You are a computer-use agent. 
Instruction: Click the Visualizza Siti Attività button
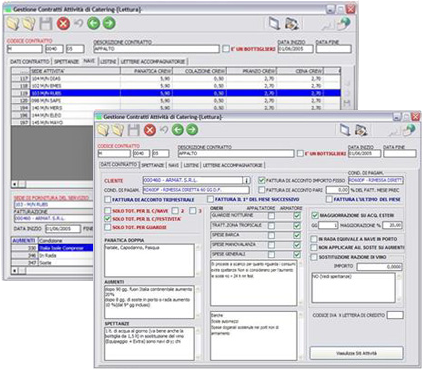coord(356,353)
